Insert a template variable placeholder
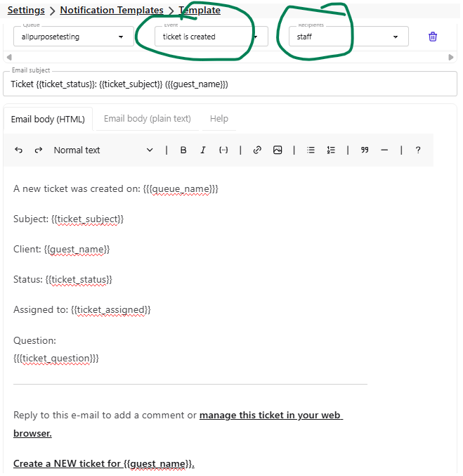The image size is (463, 476). [x=225, y=151]
